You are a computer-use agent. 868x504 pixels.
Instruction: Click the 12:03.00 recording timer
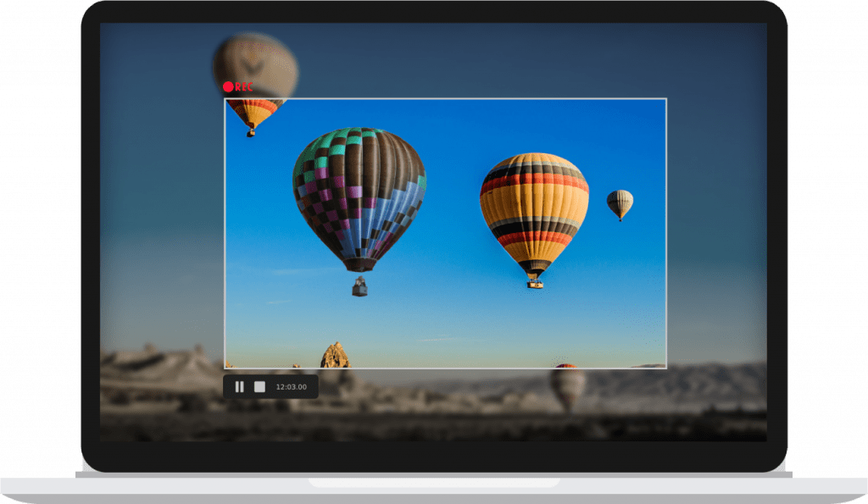(292, 387)
